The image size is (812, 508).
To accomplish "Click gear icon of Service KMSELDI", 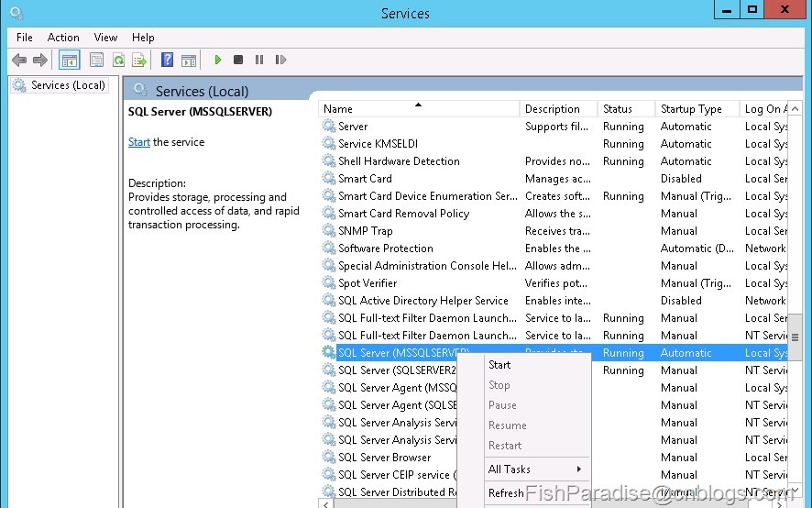I will (328, 144).
